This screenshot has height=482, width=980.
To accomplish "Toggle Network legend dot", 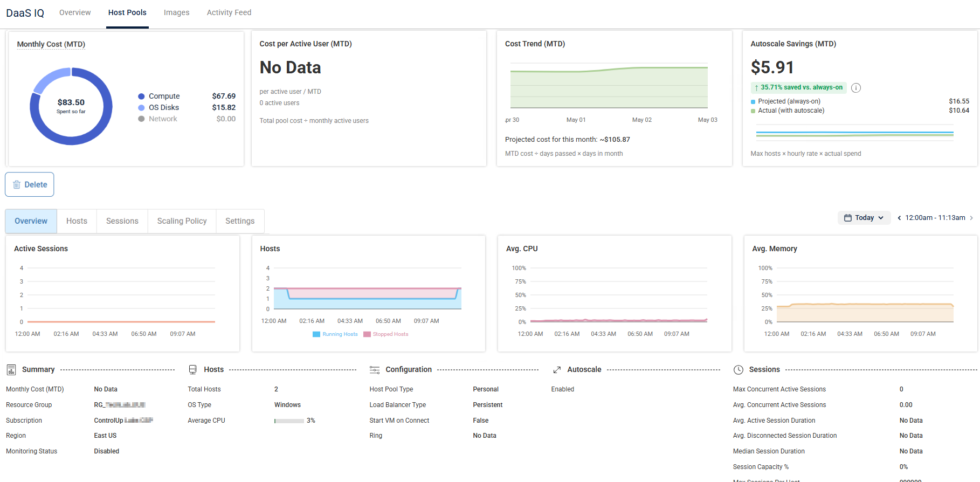I will pos(141,119).
